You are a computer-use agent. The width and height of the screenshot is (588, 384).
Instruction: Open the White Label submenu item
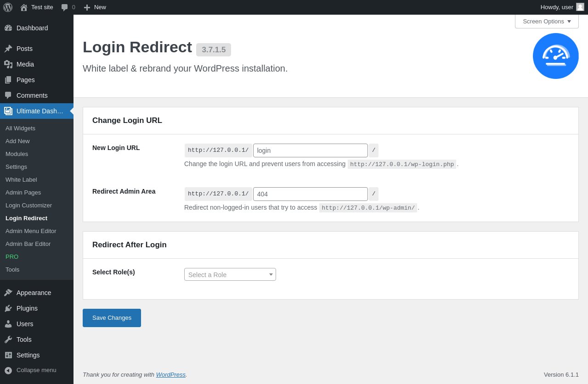pos(21,179)
